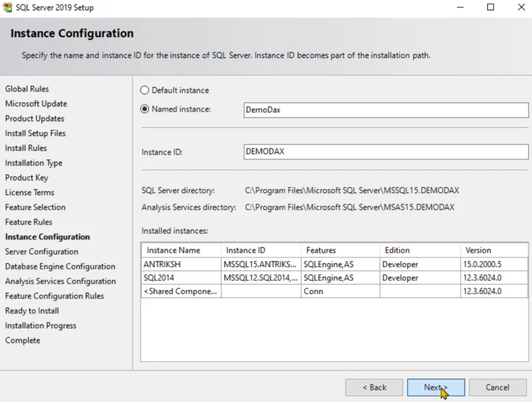Maximize the SQL Server Setup window

pos(490,7)
